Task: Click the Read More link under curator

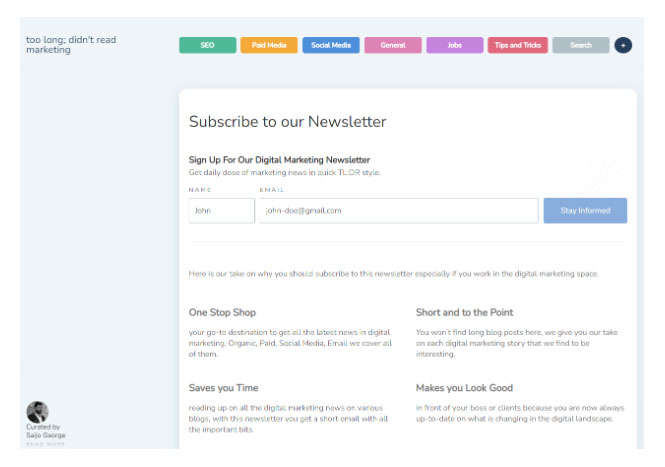Action: [x=45, y=444]
